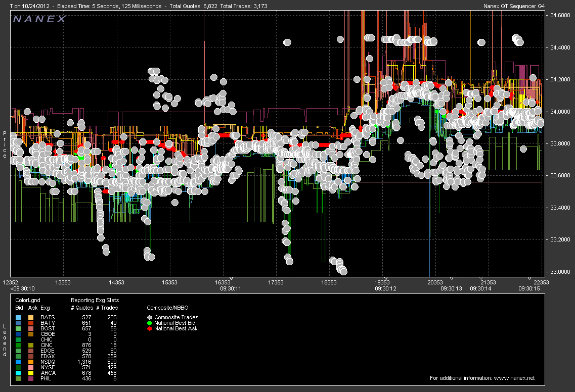
Task: Click the '629' trades count for NSDQ
Action: click(x=112, y=362)
